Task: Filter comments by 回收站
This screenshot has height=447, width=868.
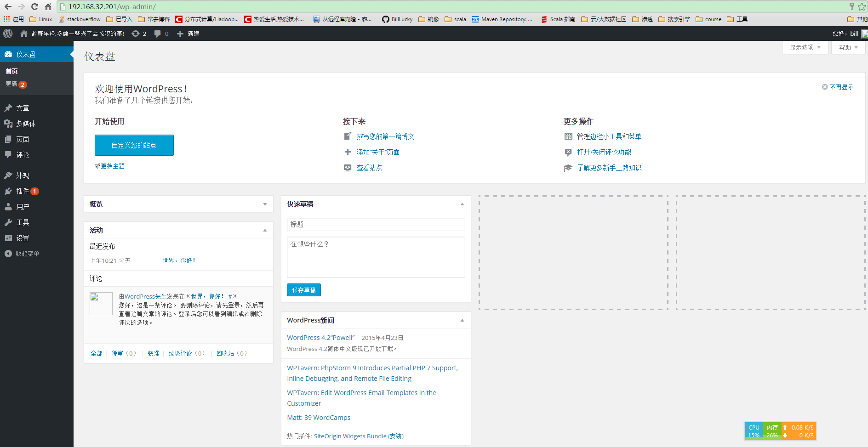Action: point(225,353)
